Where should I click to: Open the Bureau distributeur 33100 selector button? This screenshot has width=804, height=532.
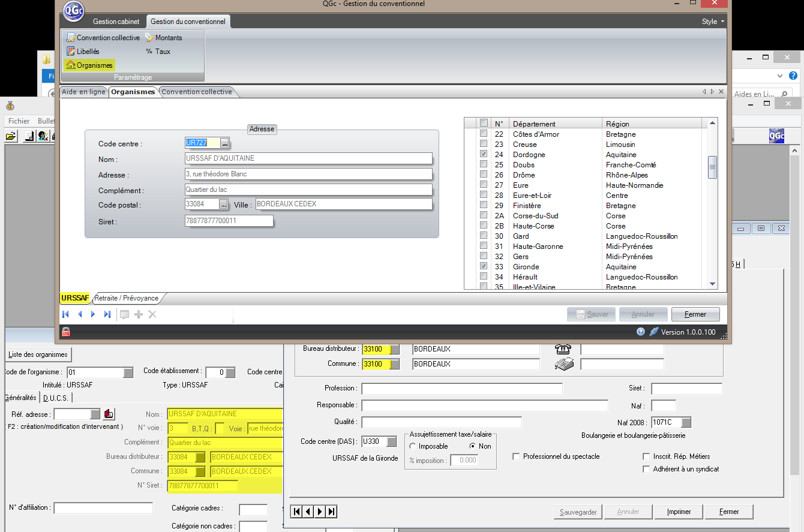(x=395, y=349)
